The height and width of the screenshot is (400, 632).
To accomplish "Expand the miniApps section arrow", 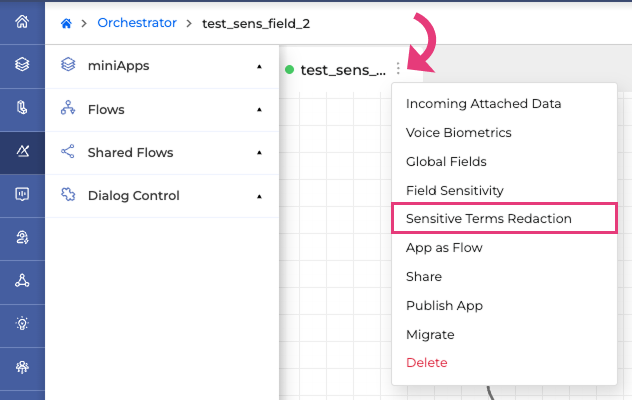I will (259, 66).
